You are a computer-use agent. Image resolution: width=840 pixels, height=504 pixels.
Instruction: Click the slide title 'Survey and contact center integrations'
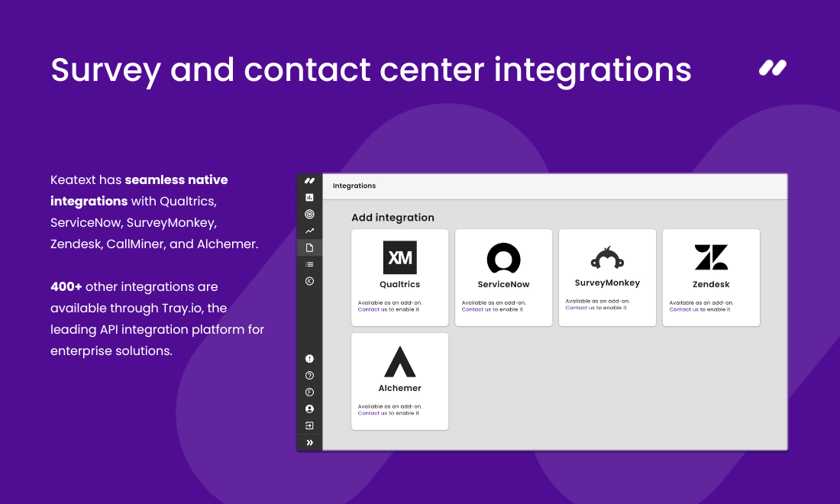pyautogui.click(x=371, y=71)
